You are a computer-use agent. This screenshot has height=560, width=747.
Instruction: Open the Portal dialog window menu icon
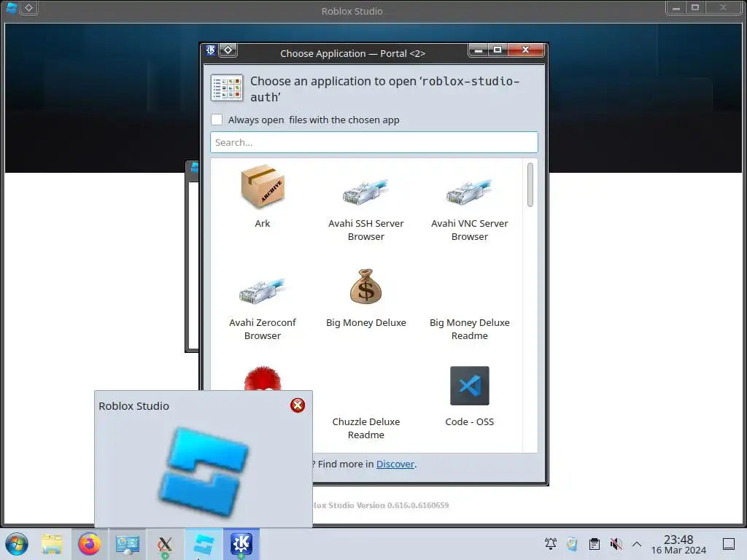(x=211, y=50)
